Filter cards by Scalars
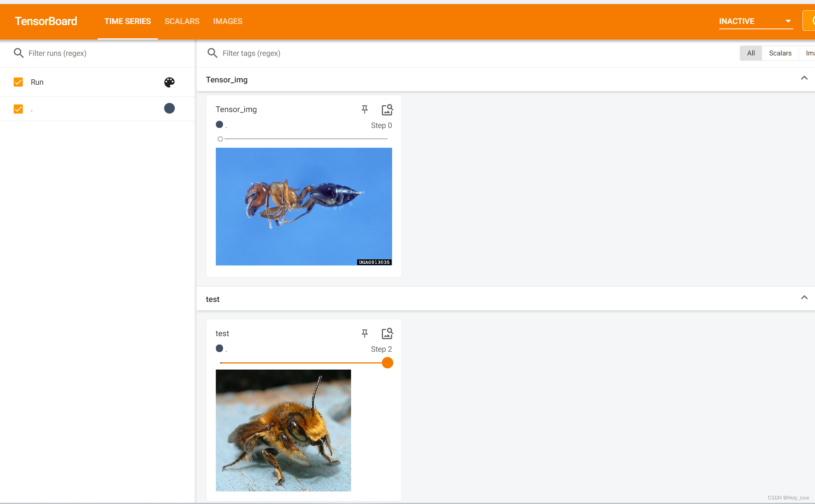The image size is (815, 504). pos(780,53)
